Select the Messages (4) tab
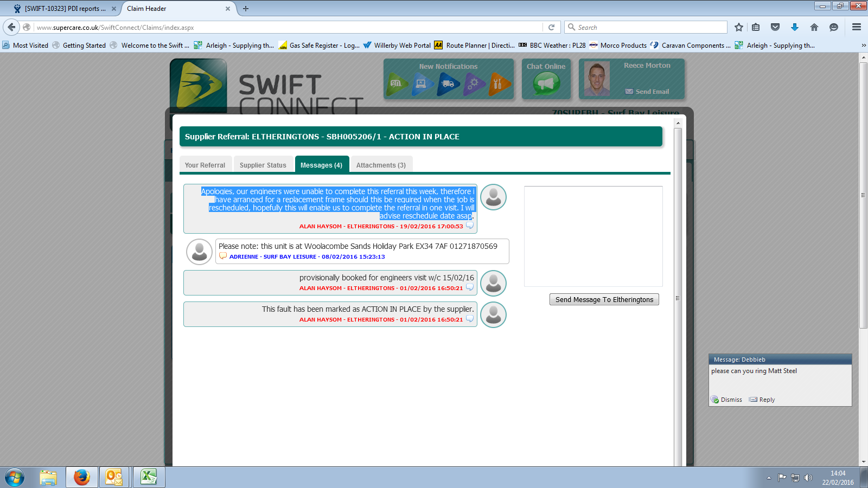 tap(322, 165)
